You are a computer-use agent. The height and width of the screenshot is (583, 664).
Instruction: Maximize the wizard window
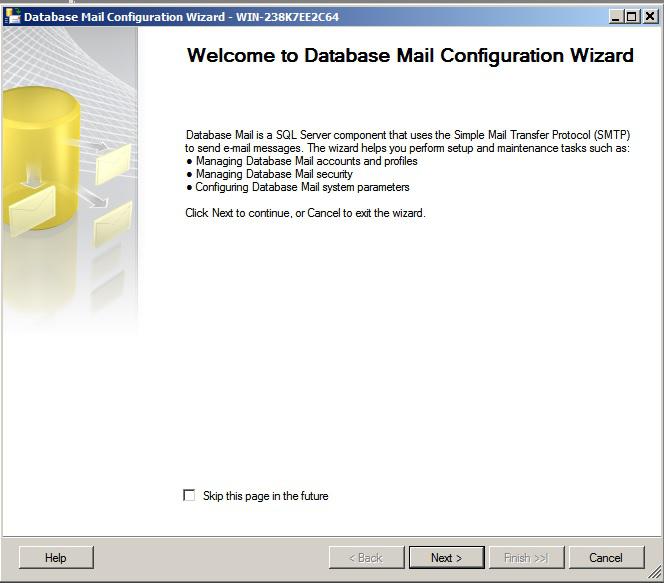click(x=631, y=17)
